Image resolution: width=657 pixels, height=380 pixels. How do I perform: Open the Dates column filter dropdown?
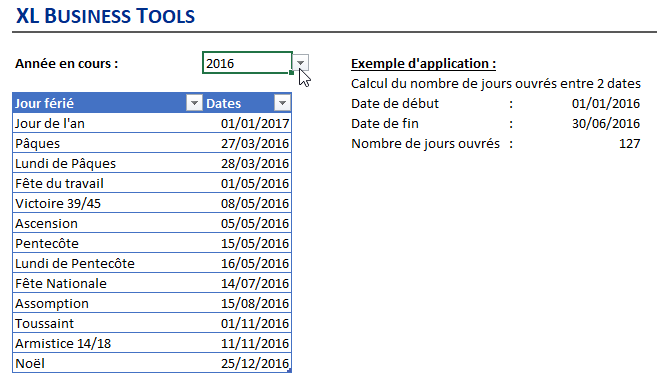[282, 103]
